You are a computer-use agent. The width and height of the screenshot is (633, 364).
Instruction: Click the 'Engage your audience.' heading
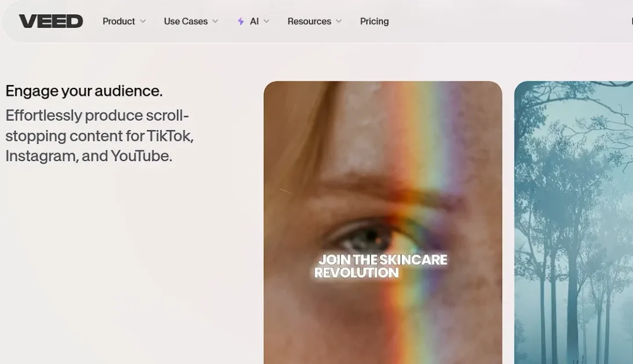(84, 91)
